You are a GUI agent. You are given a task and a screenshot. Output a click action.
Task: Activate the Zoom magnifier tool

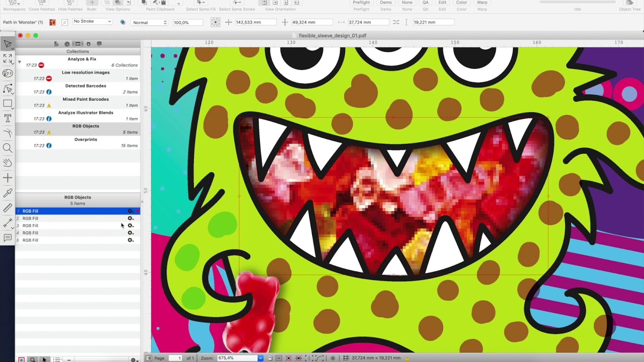tap(8, 148)
